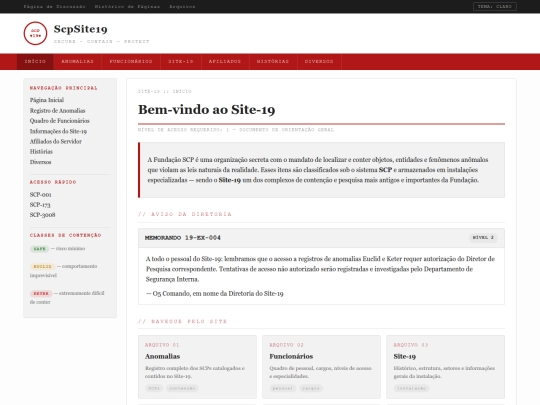Viewport: 540px width, 405px height.
Task: Click the Aviso da Diretoria section heading
Action: click(x=185, y=214)
